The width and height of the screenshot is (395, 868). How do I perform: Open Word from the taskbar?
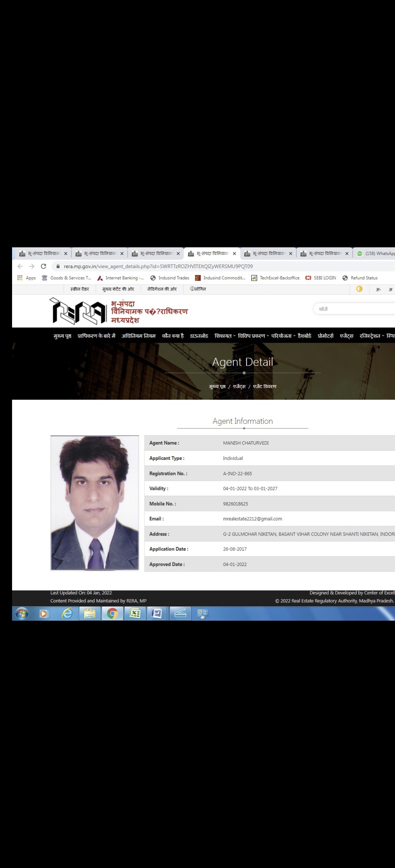[157, 613]
